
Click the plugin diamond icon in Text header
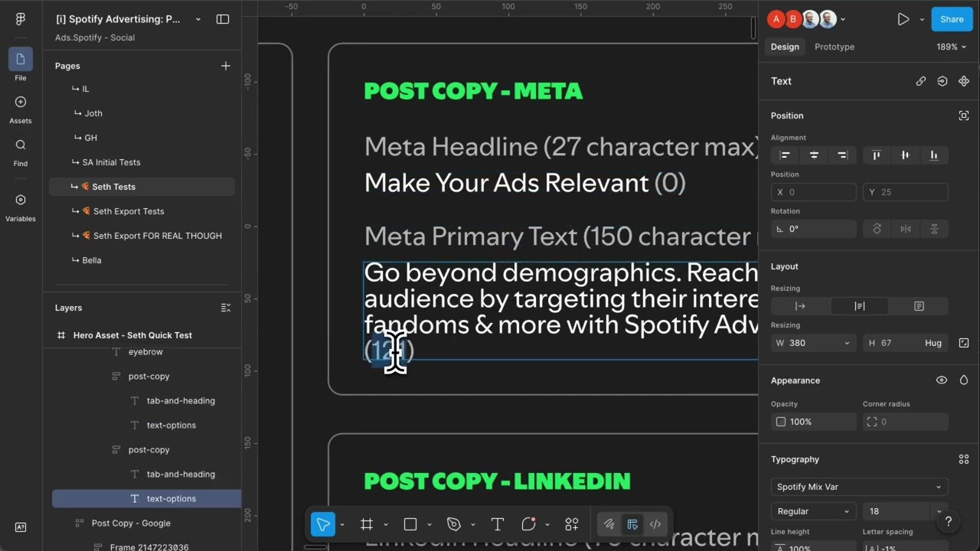964,81
